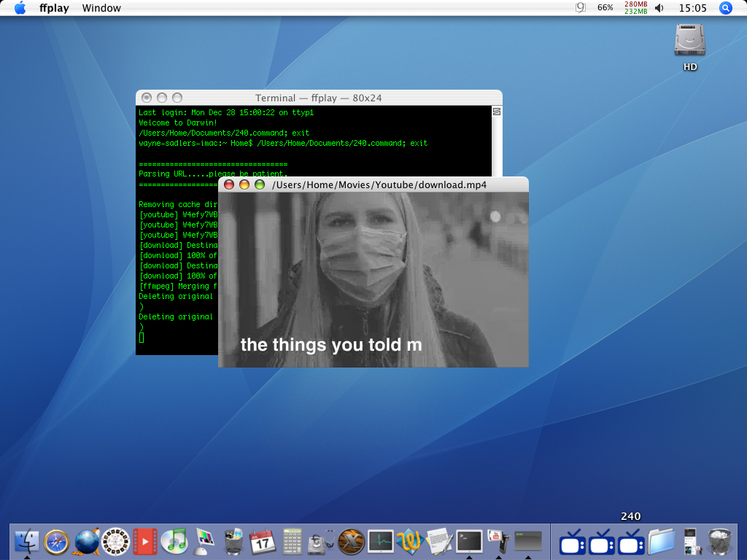Open the dark gray ffplay window icon in Dock
Screen dimensions: 747x560
tap(528, 542)
